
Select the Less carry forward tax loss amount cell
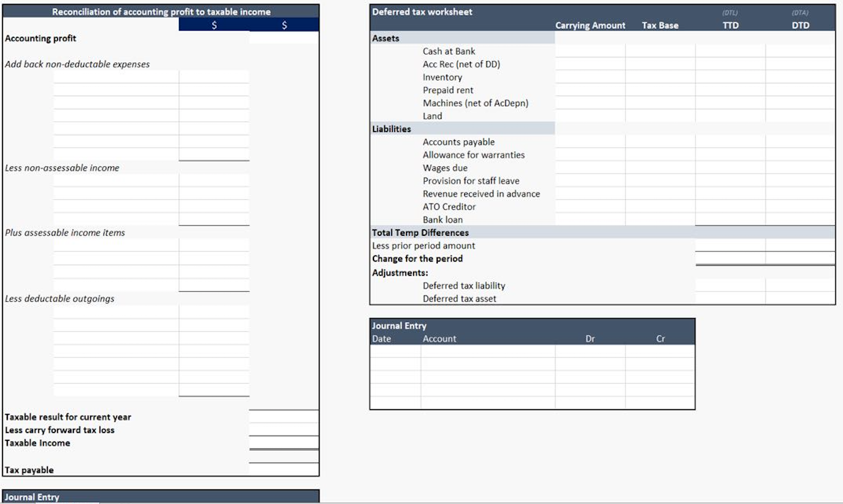tap(284, 430)
